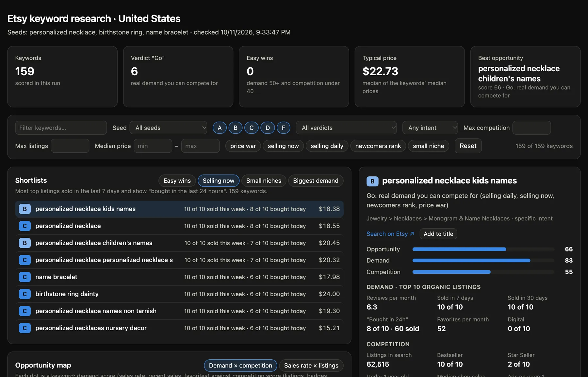Click the Verdict "Go" summary card
Screen dimensions: 588x377
[178, 77]
